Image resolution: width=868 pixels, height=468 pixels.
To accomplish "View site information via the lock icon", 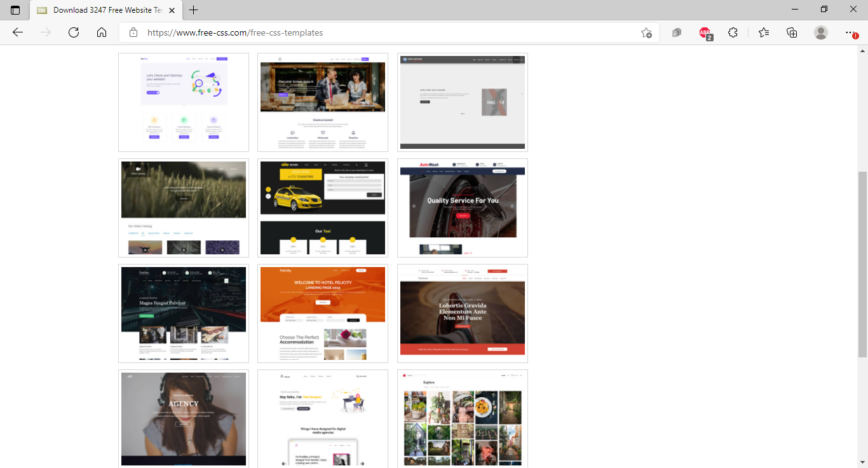I will click(x=133, y=32).
